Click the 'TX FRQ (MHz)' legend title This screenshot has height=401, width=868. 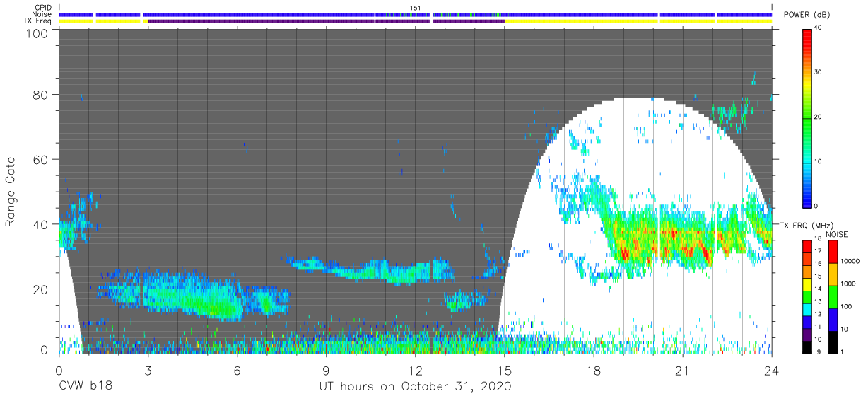(807, 225)
